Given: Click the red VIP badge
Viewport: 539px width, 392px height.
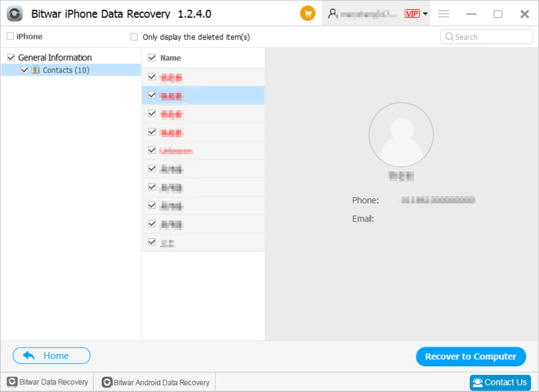Looking at the screenshot, I should click(412, 14).
